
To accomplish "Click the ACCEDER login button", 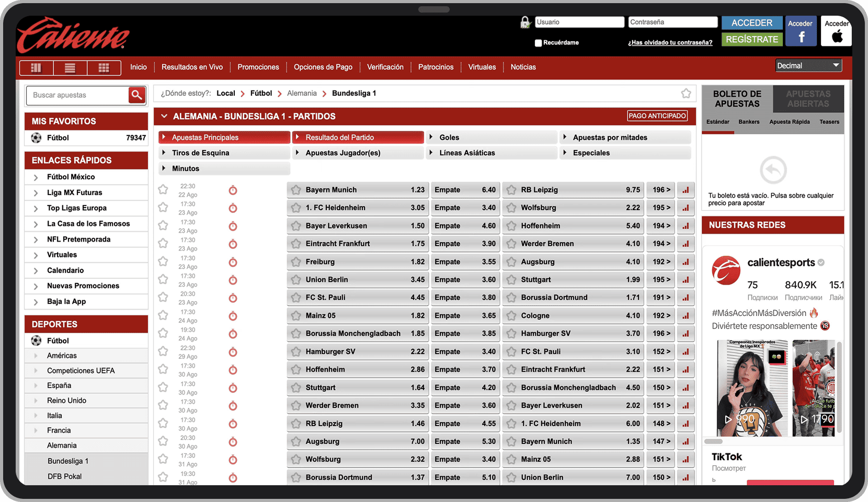I will click(752, 23).
